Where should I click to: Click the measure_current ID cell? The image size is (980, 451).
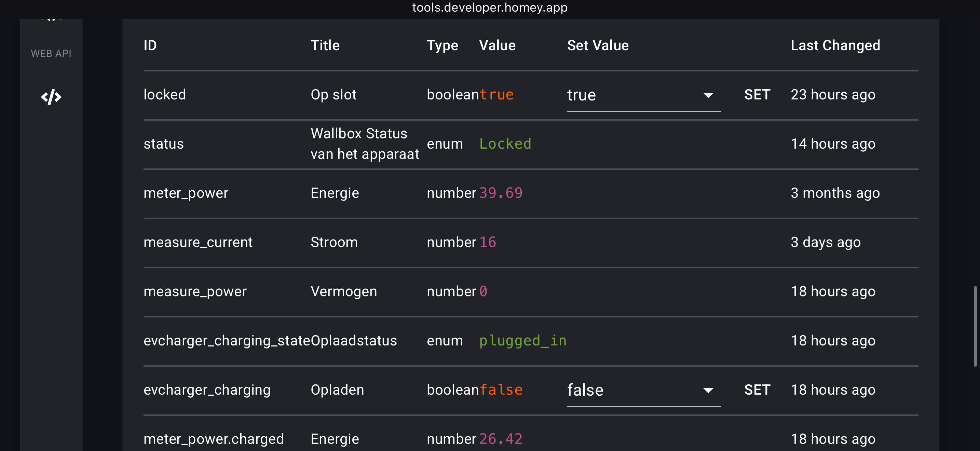point(198,242)
